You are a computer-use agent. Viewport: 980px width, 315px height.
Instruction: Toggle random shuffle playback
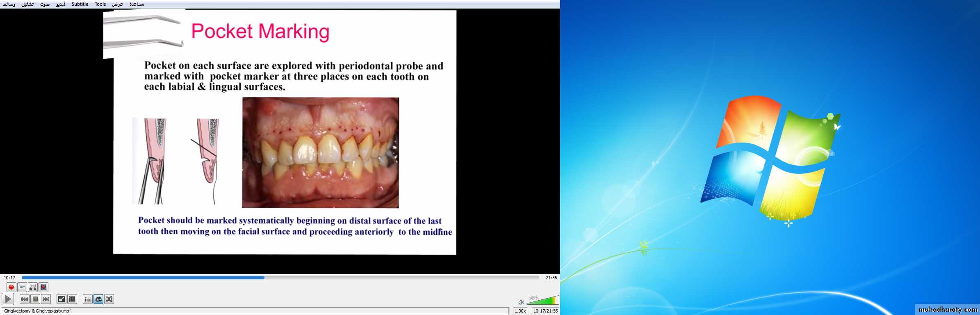pyautogui.click(x=109, y=299)
